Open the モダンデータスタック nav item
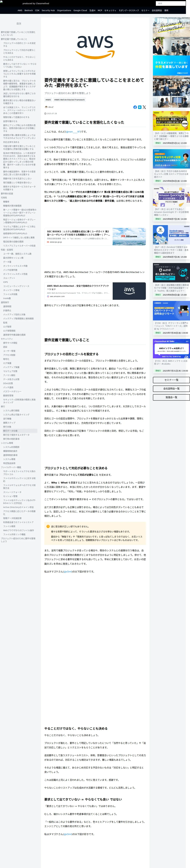 (x=129, y=10)
